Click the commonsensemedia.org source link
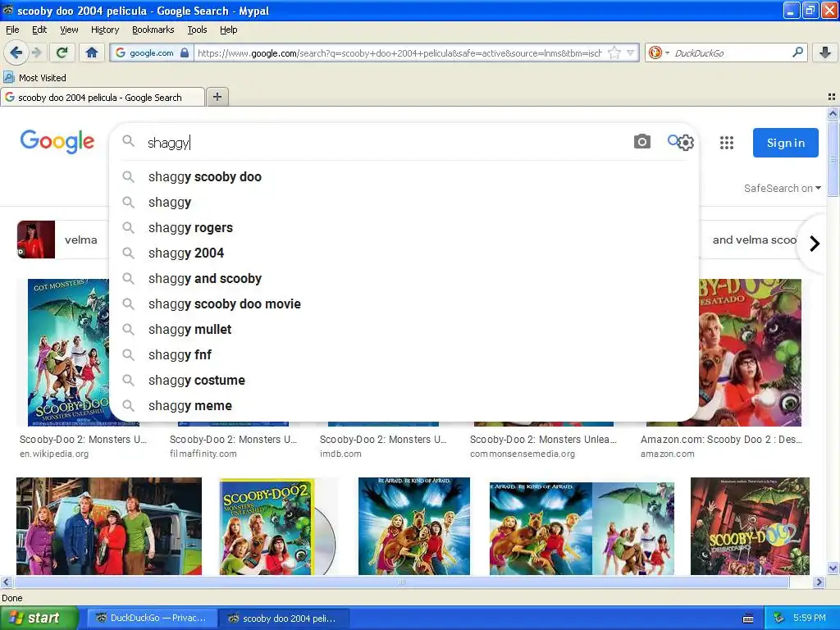The image size is (840, 630). [523, 454]
